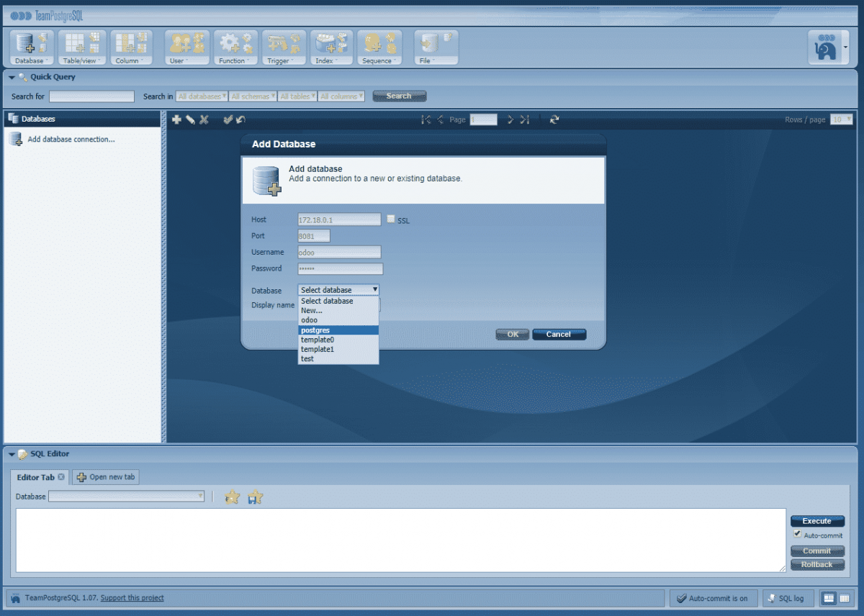Select 'postgres' from the database list
The height and width of the screenshot is (616, 864).
point(338,330)
